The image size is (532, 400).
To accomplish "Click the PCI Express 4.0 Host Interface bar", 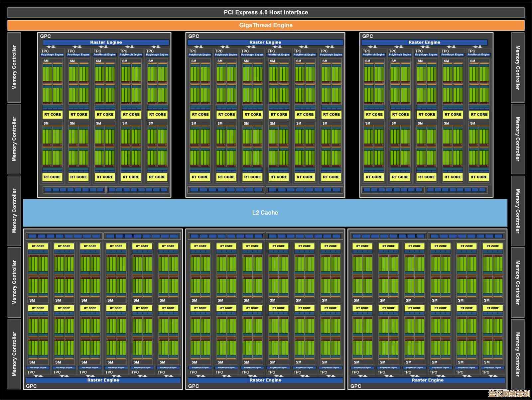I will (266, 13).
